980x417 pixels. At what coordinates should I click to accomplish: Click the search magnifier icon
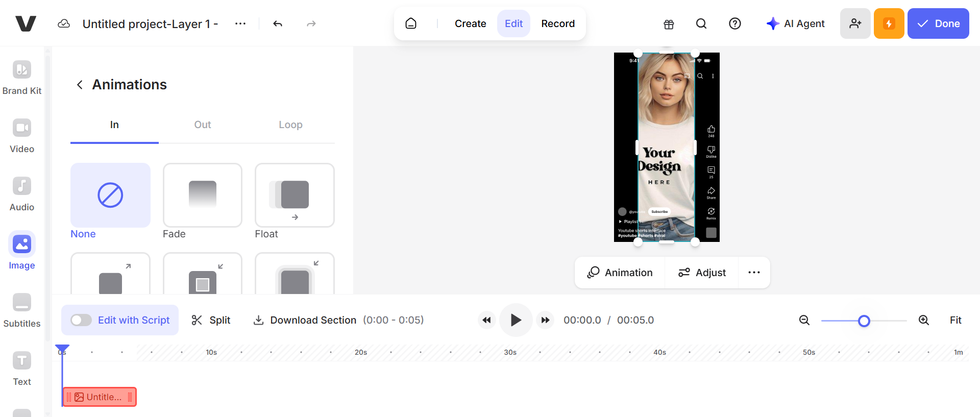coord(701,23)
